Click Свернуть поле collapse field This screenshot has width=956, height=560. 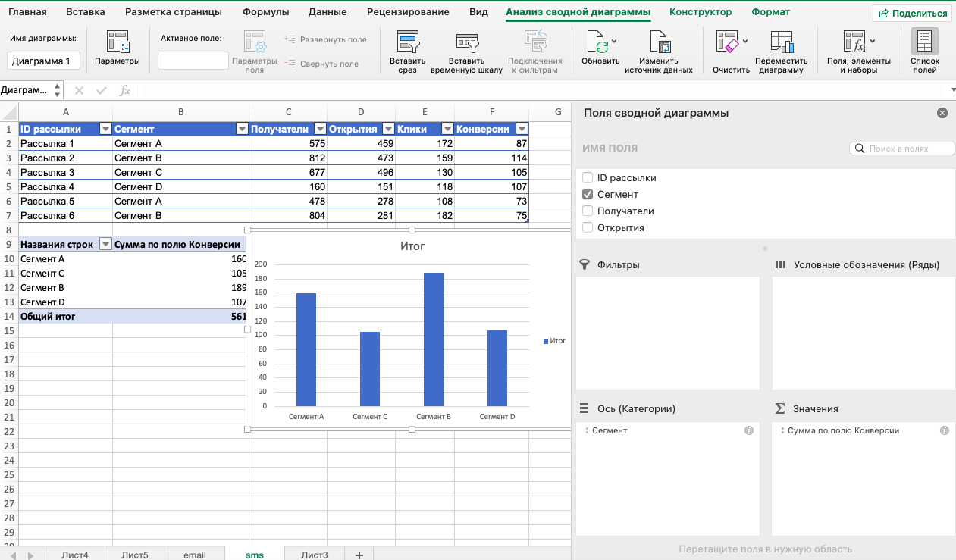coord(321,64)
